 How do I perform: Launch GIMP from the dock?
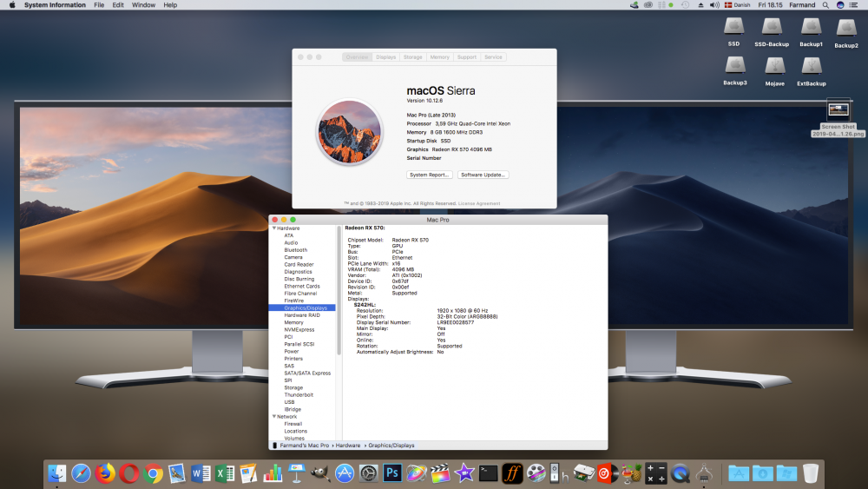coord(320,473)
